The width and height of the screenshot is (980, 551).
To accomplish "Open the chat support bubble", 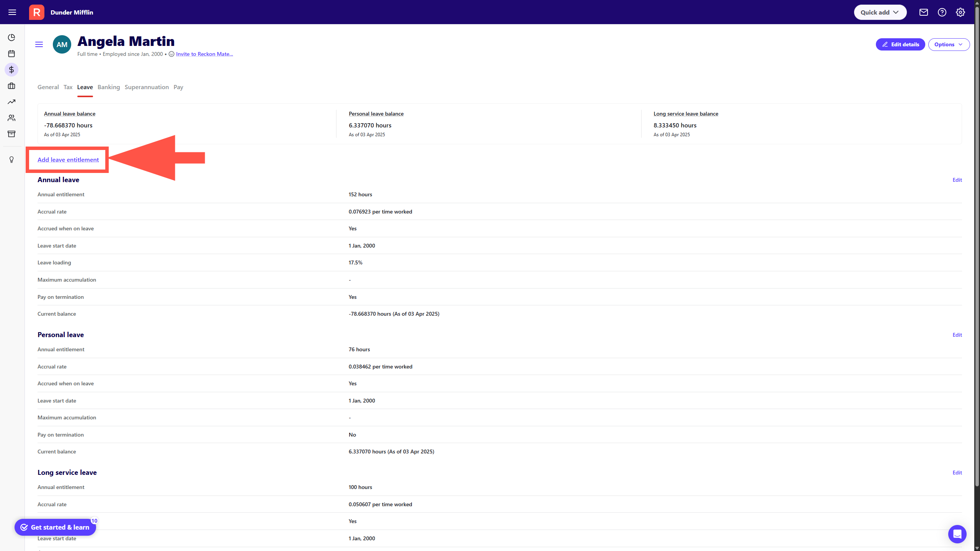I will pyautogui.click(x=957, y=534).
